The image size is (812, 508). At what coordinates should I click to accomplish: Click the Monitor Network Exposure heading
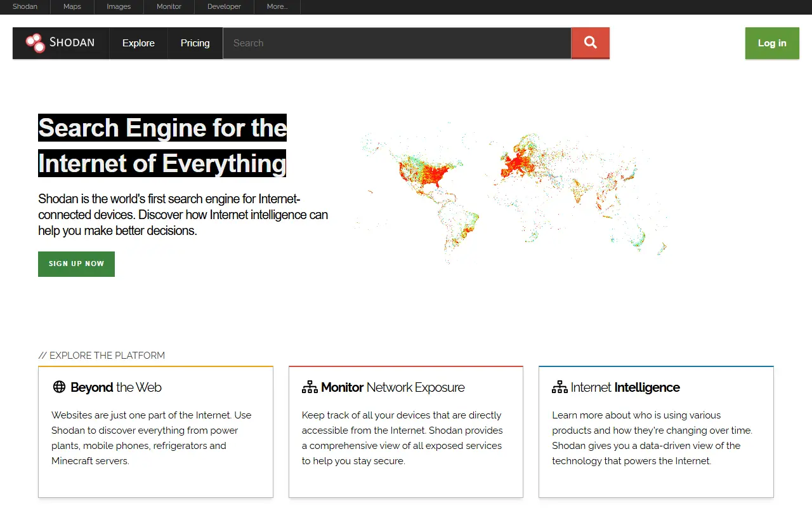tap(393, 387)
